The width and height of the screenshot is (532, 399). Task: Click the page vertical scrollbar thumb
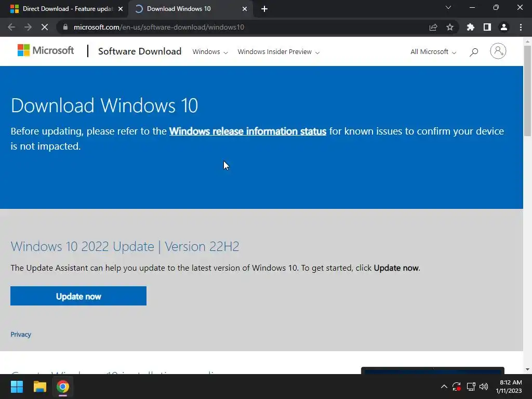point(527,90)
